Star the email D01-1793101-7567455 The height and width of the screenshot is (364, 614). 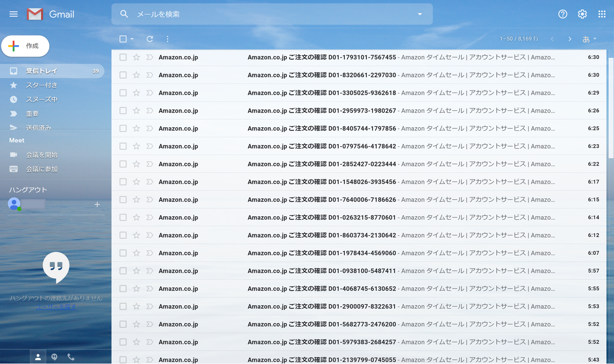(x=136, y=57)
